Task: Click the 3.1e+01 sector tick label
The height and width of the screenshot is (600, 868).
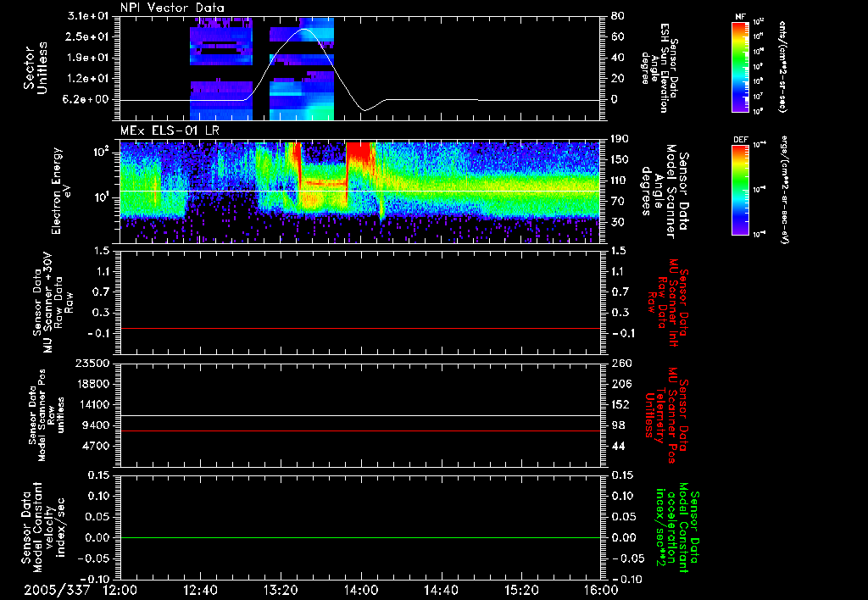Action: coord(90,16)
